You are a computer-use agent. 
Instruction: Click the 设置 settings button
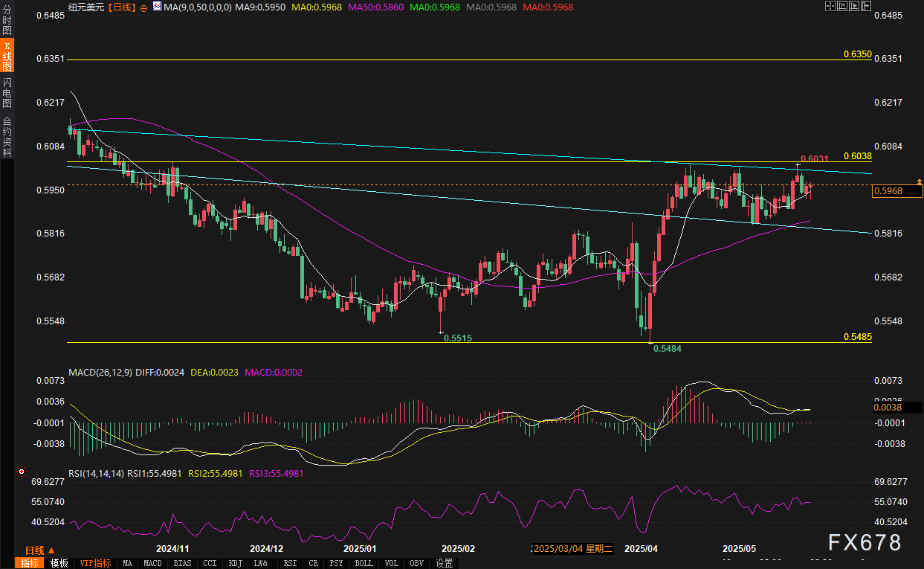tap(445, 563)
